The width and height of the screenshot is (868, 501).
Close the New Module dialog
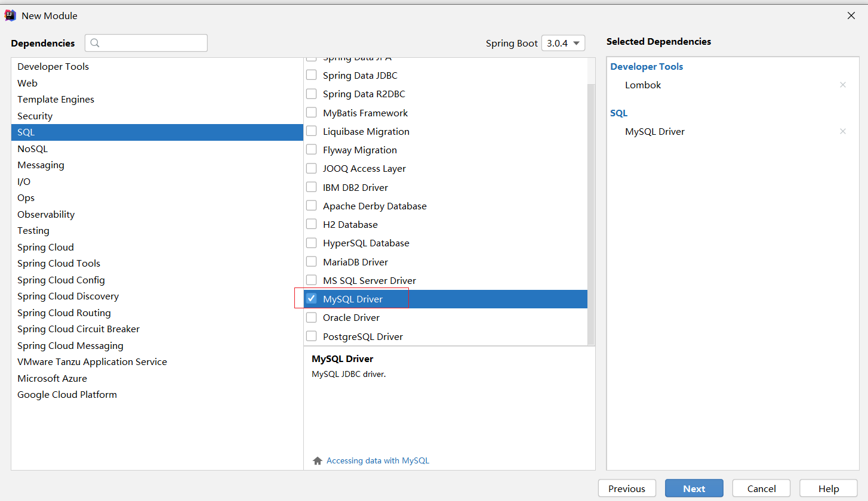tap(851, 16)
